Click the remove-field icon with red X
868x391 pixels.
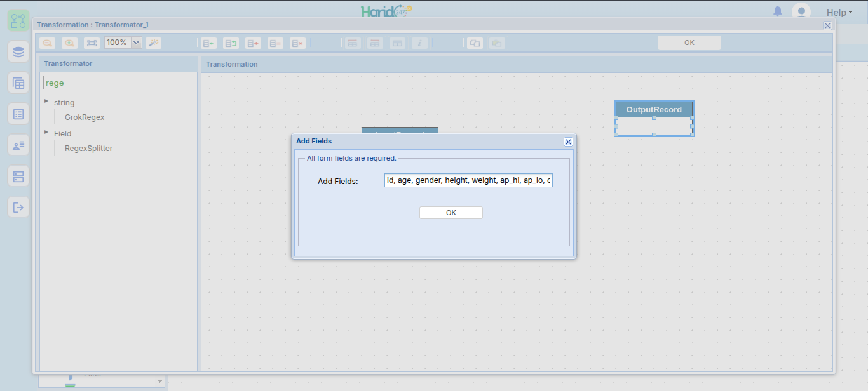[297, 43]
